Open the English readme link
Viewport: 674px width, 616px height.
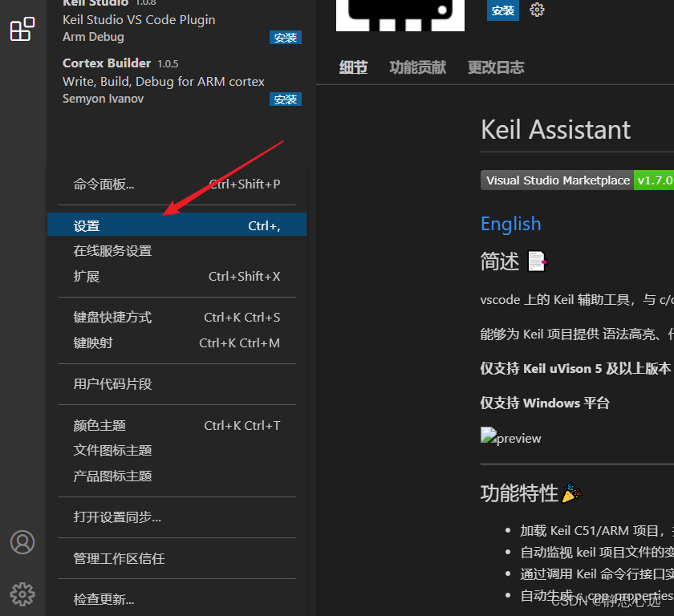coord(510,224)
